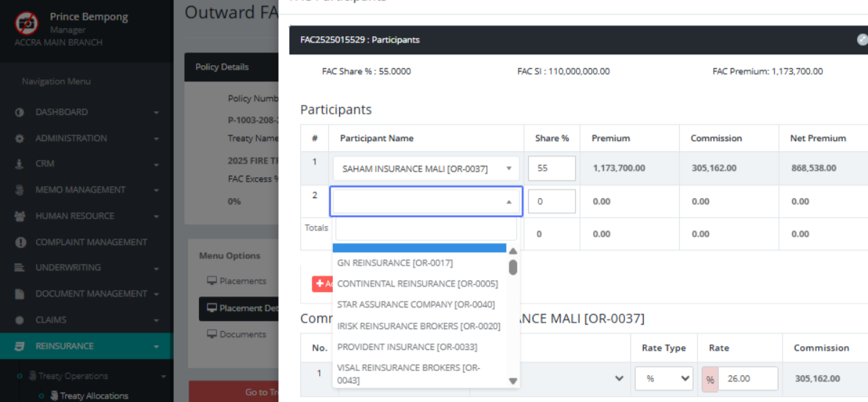Click the Administration gear icon
This screenshot has height=402, width=868.
(x=20, y=139)
